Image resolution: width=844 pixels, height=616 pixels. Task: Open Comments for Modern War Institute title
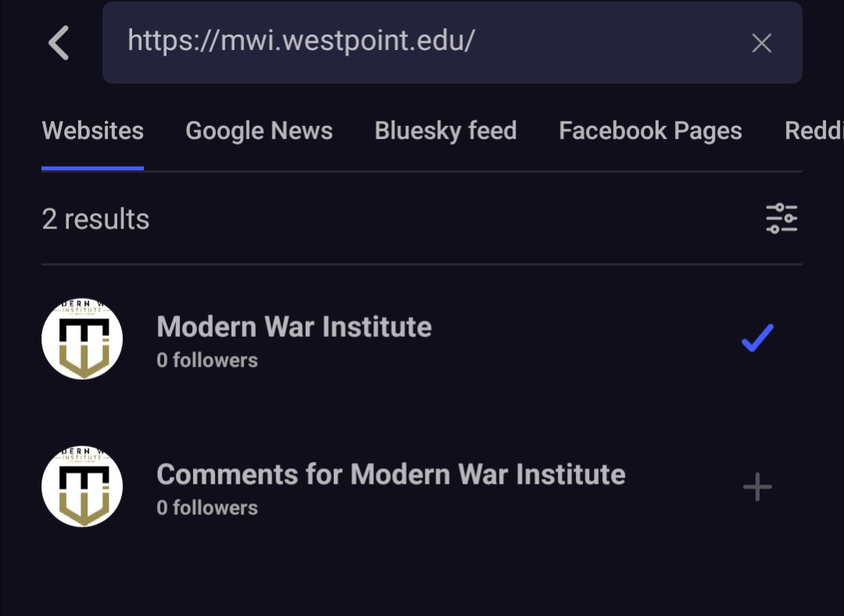(391, 474)
